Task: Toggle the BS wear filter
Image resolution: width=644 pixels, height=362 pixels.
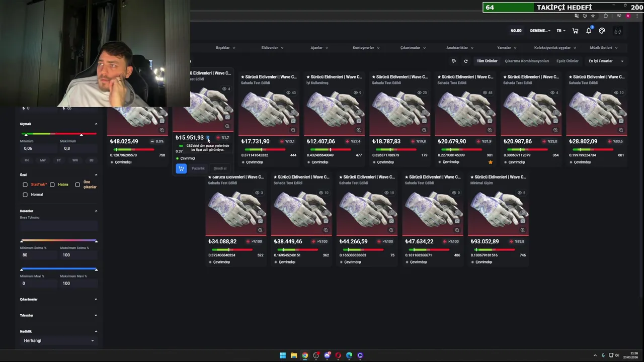Action: [x=91, y=160]
